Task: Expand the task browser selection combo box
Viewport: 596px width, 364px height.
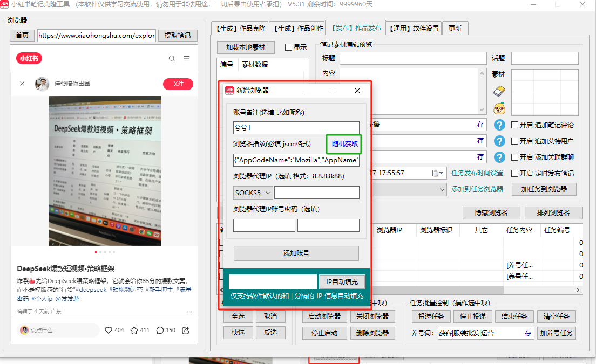Action: coord(442,189)
